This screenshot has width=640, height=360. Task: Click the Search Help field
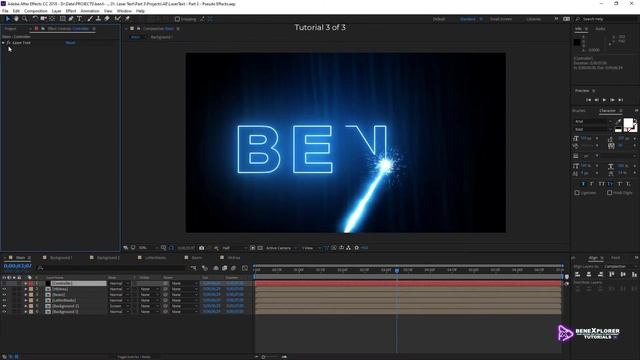(606, 19)
